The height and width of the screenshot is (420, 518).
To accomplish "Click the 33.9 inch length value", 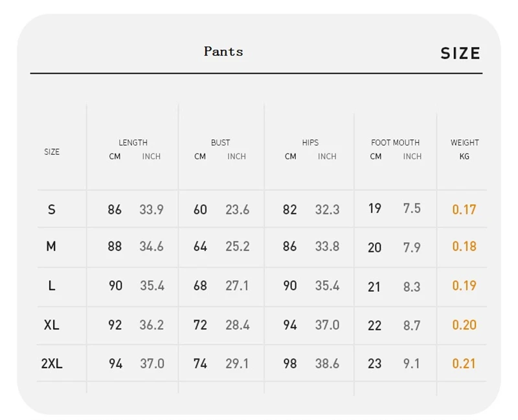I will point(152,210).
